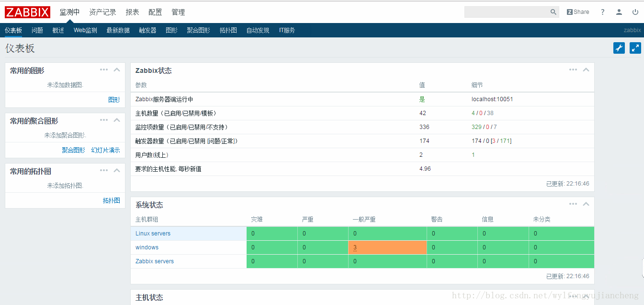Go to the 图形 submenu tab
This screenshot has height=305, width=644.
tap(171, 30)
